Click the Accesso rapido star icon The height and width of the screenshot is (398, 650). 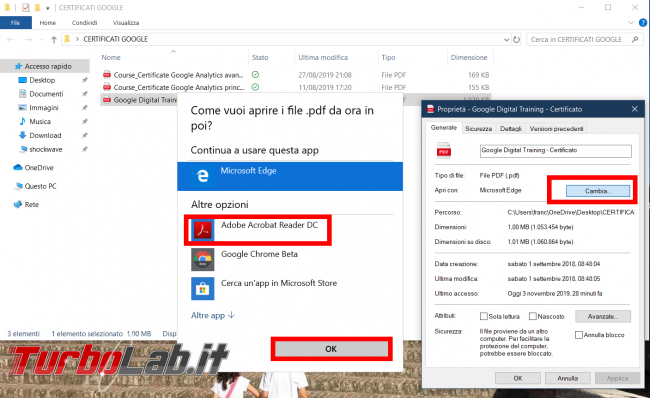click(x=18, y=66)
